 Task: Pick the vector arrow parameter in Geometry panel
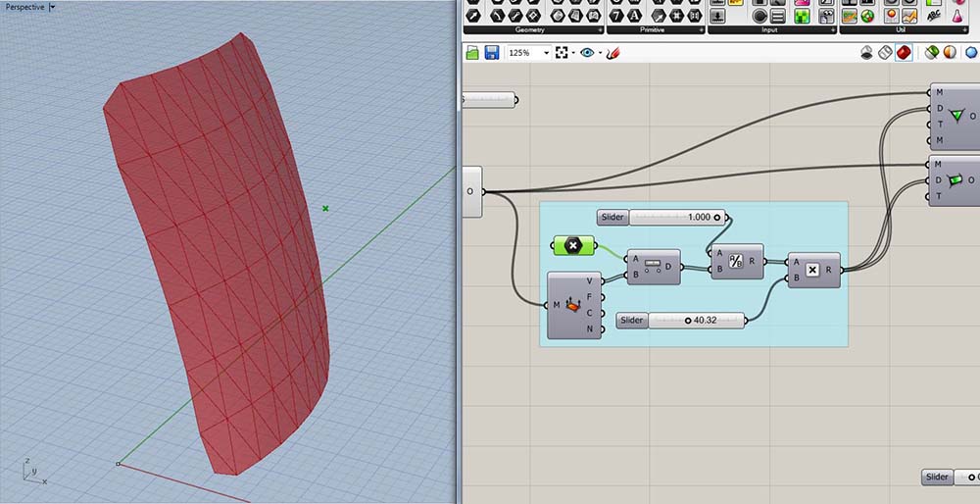pos(473,16)
